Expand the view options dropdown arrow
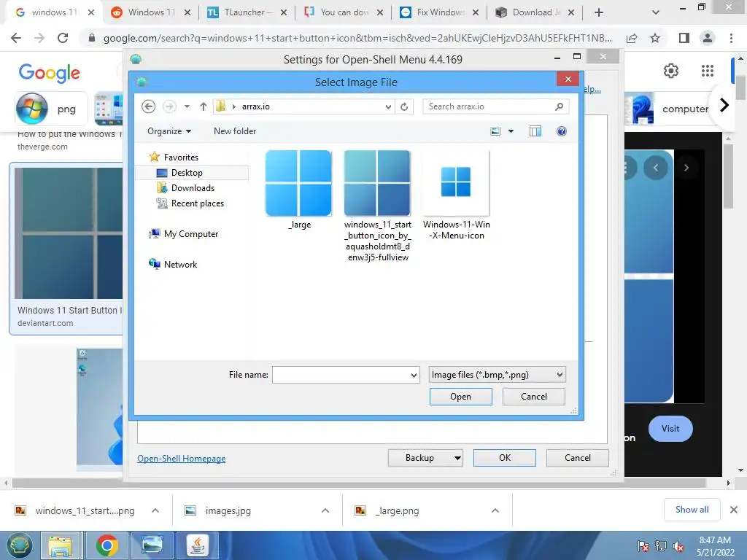This screenshot has height=560, width=747. click(511, 131)
